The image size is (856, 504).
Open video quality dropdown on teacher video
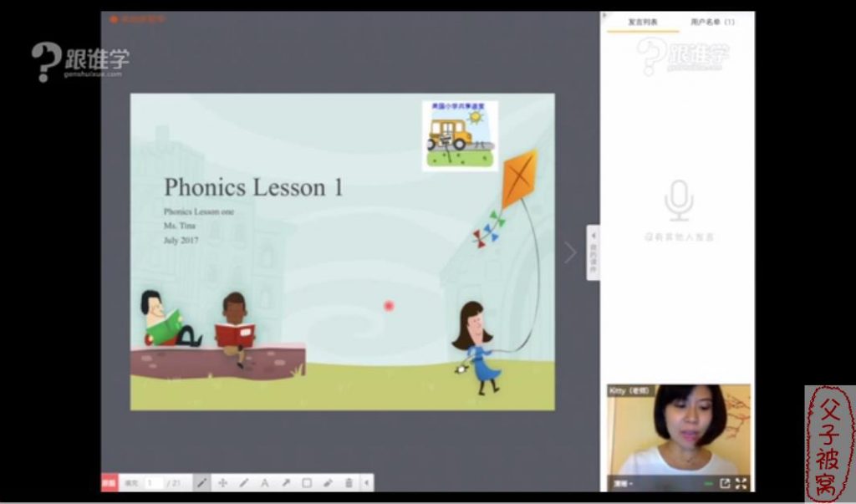click(x=623, y=483)
